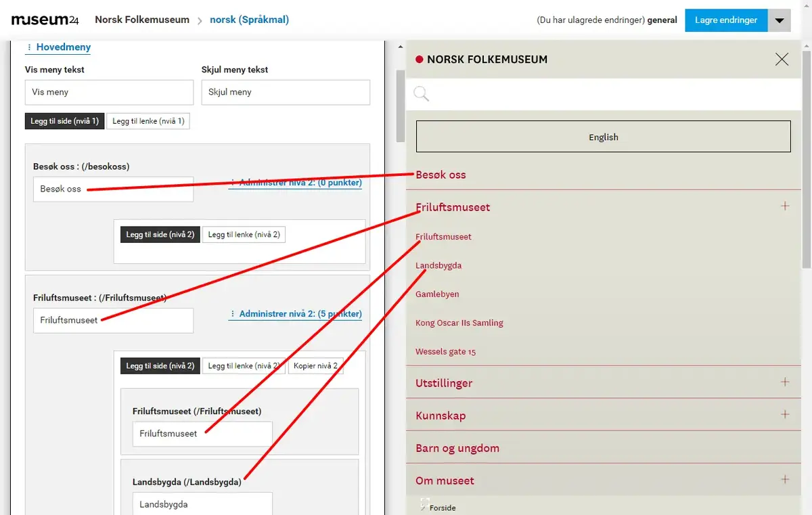This screenshot has height=515, width=812.
Task: Close the Norsk Folkemuseum preview menu
Action: [782, 59]
